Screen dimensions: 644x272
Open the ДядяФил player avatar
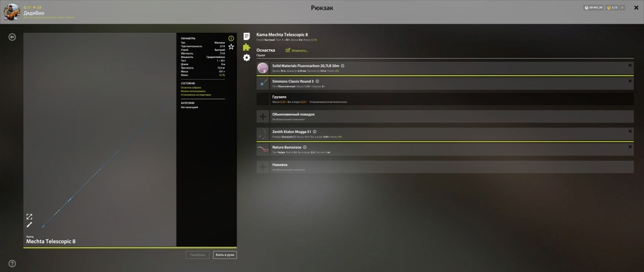(x=12, y=12)
